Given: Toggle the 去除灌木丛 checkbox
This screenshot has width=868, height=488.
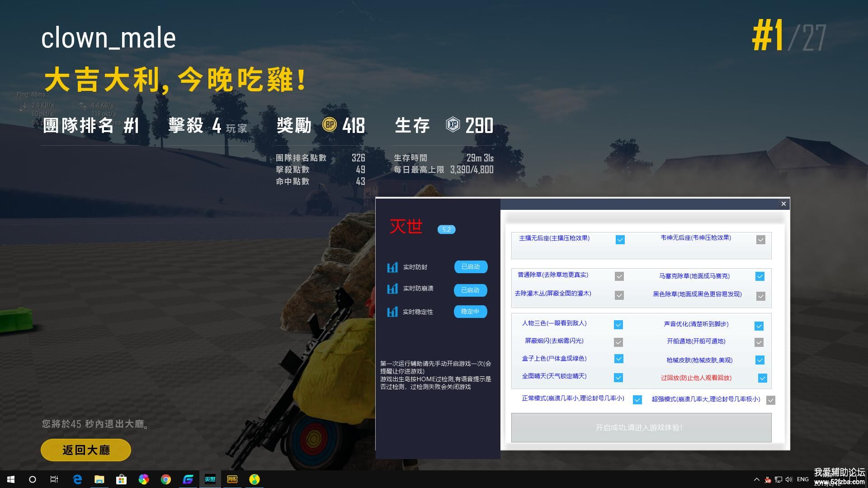Looking at the screenshot, I should (x=619, y=295).
